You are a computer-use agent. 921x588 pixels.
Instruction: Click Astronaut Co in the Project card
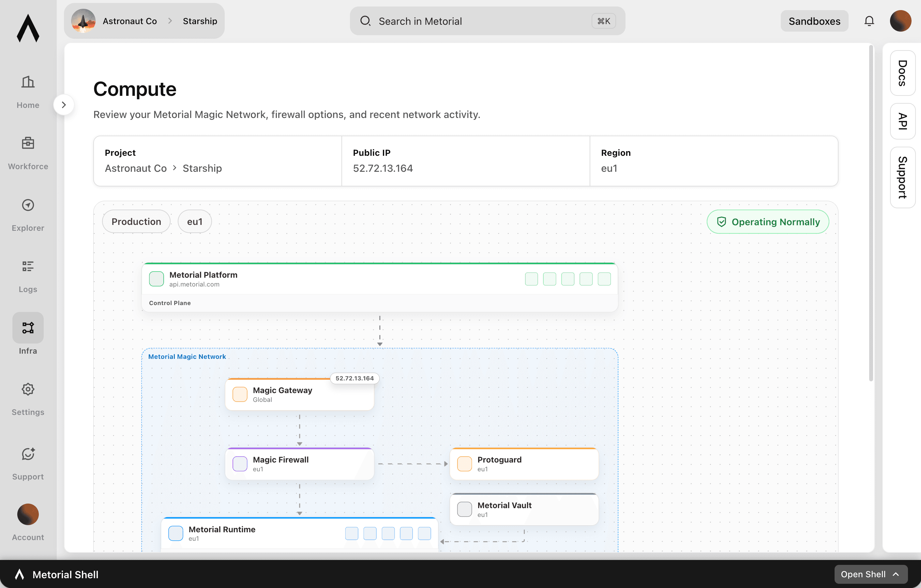[136, 168]
